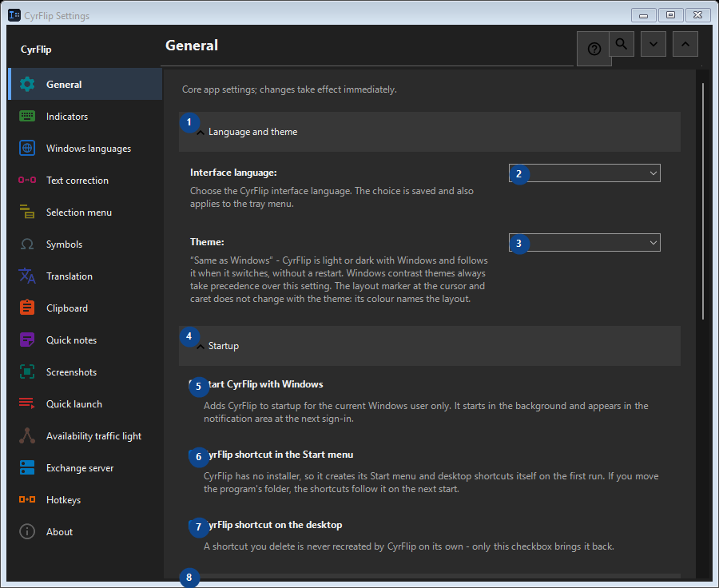Click the "Theme:" label
This screenshot has height=588, width=719.
(x=207, y=242)
